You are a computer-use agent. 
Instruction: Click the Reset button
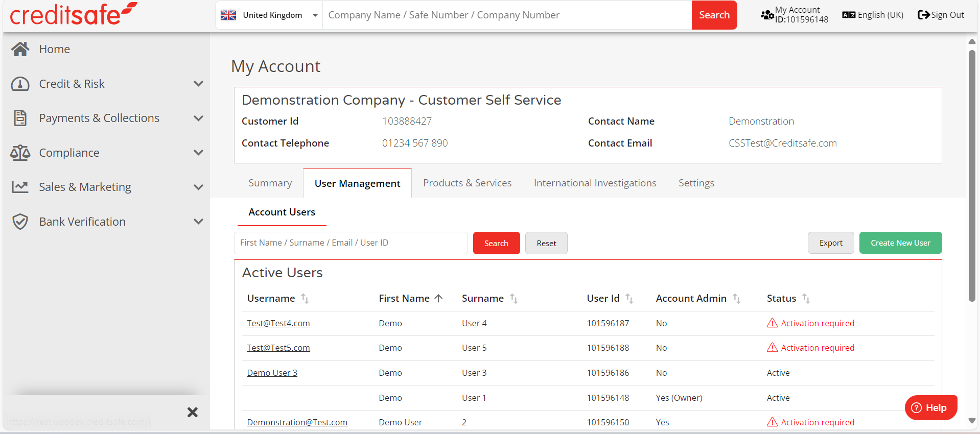coord(546,243)
